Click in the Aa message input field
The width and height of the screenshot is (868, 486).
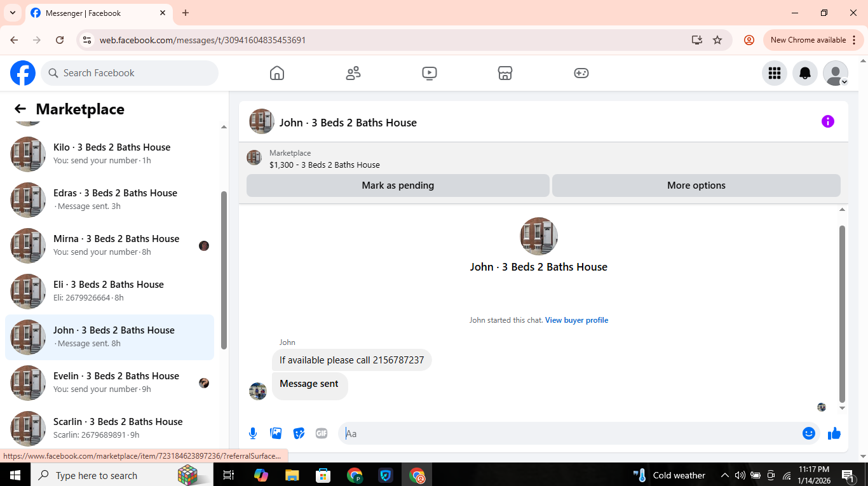click(x=570, y=433)
